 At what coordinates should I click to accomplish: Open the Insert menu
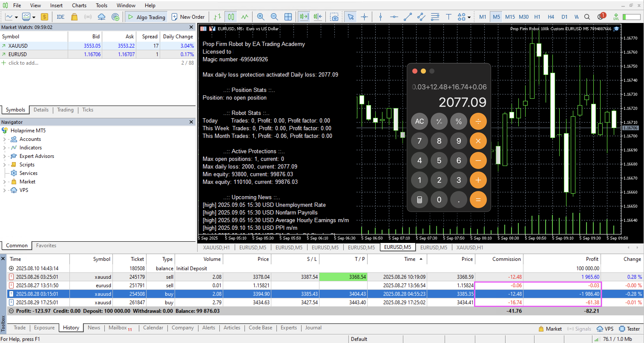56,5
